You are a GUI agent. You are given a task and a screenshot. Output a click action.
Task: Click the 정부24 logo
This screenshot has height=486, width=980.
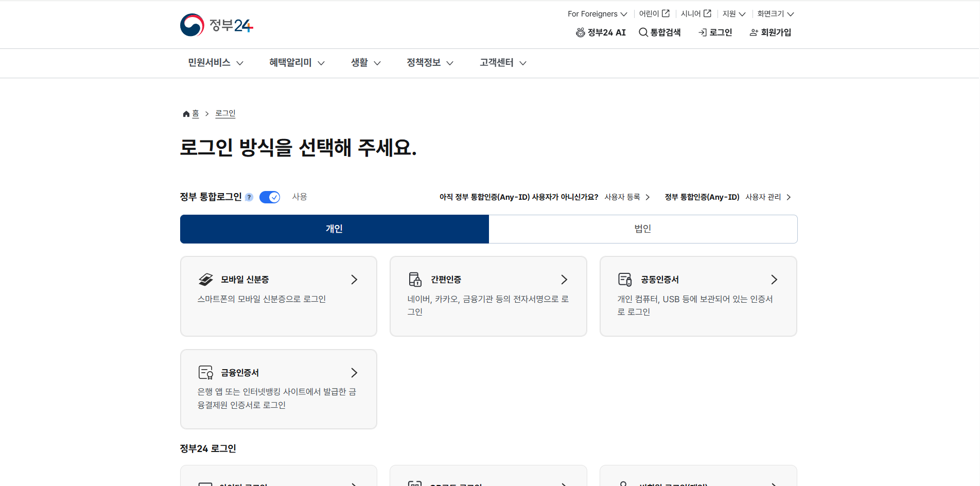[217, 25]
